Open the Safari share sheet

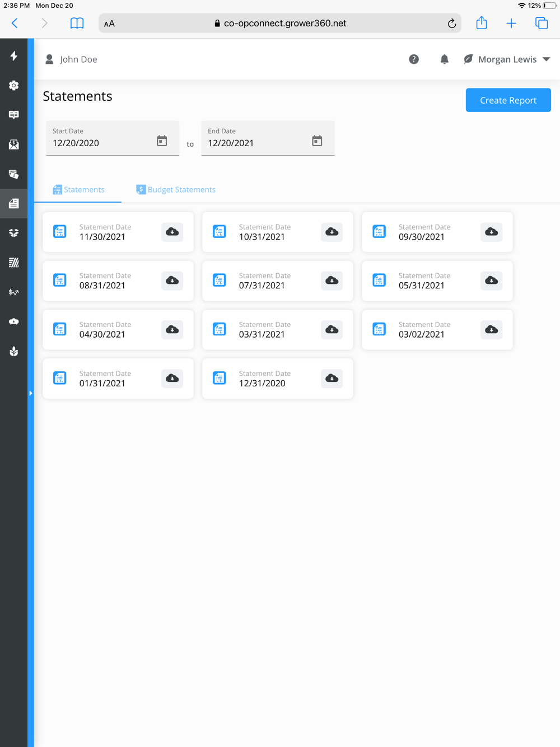click(x=482, y=23)
